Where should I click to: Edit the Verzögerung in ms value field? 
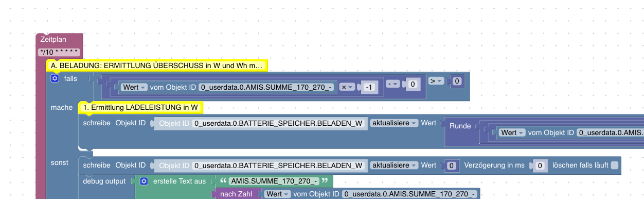point(540,165)
